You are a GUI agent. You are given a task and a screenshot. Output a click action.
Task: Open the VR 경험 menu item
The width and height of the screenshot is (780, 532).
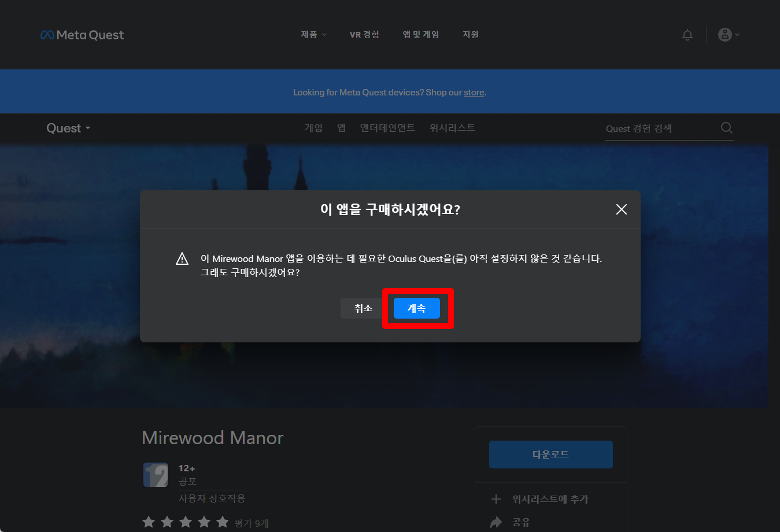click(364, 35)
